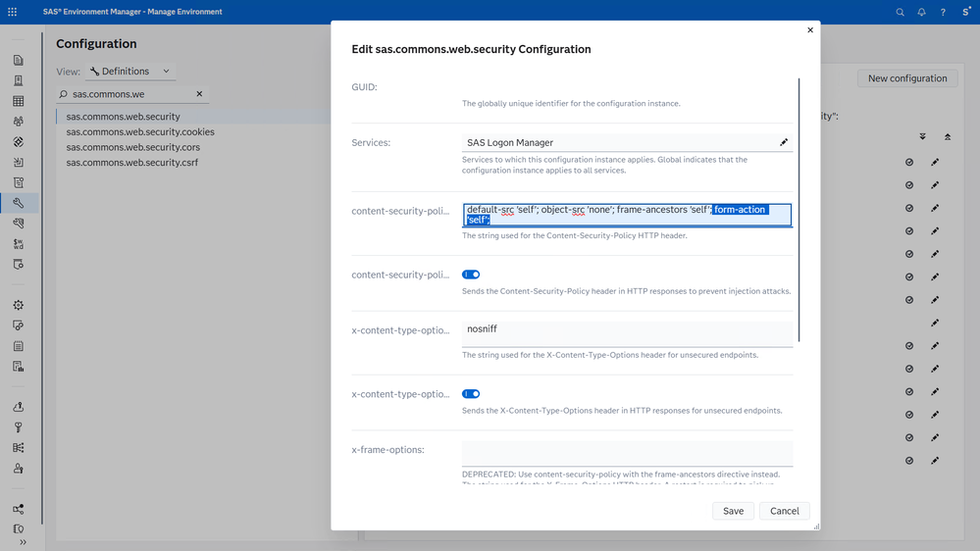Expand all configuration instances
Screen dimensions: 980x551
click(x=922, y=137)
